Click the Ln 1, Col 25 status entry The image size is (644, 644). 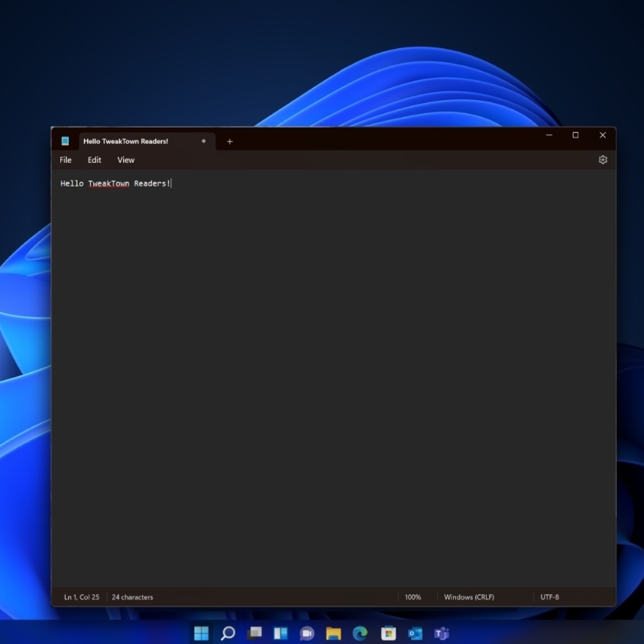pyautogui.click(x=81, y=597)
